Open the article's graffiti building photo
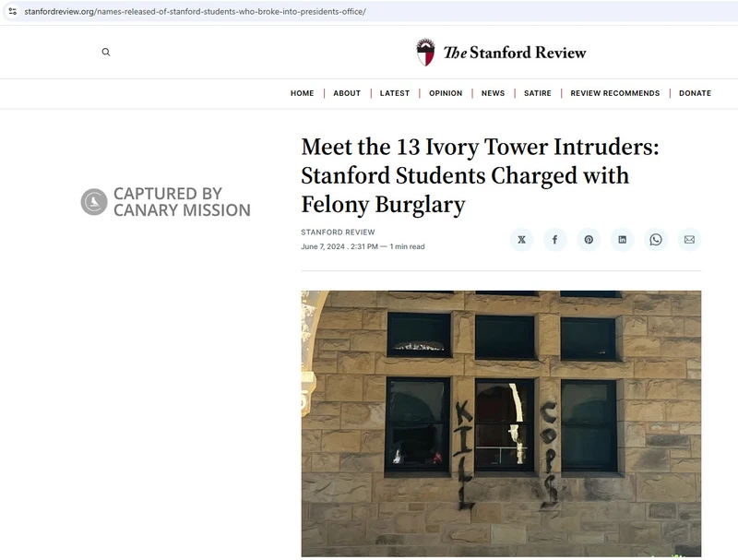738x560 pixels. [x=501, y=423]
